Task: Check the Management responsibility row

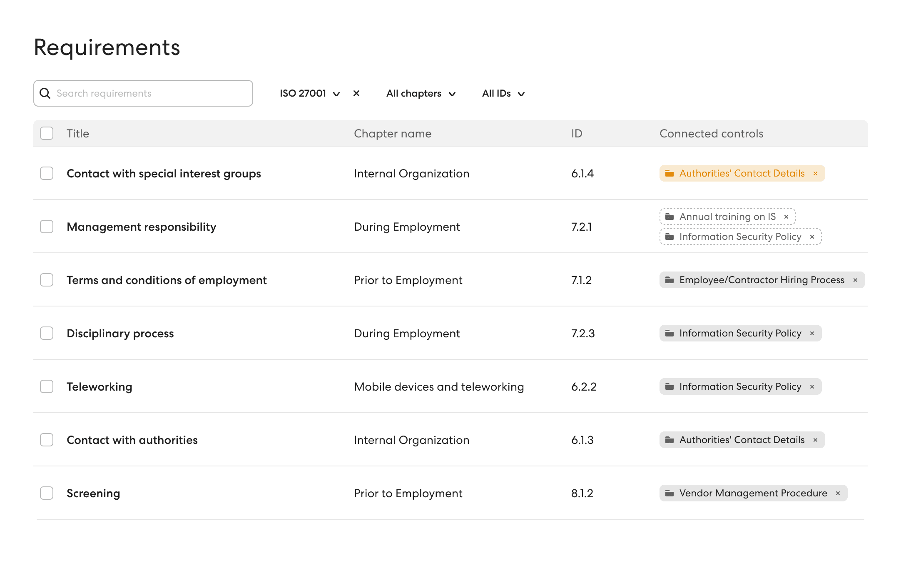Action: click(x=47, y=227)
